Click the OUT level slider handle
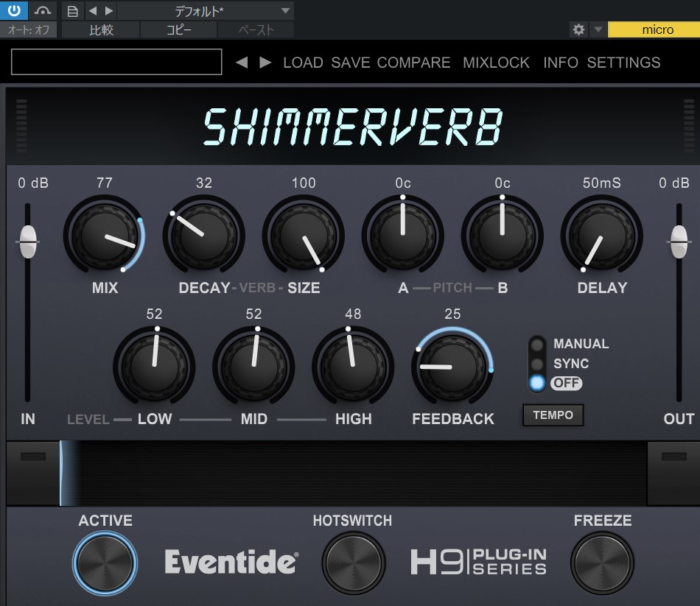Viewport: 700px width, 606px height. (679, 242)
